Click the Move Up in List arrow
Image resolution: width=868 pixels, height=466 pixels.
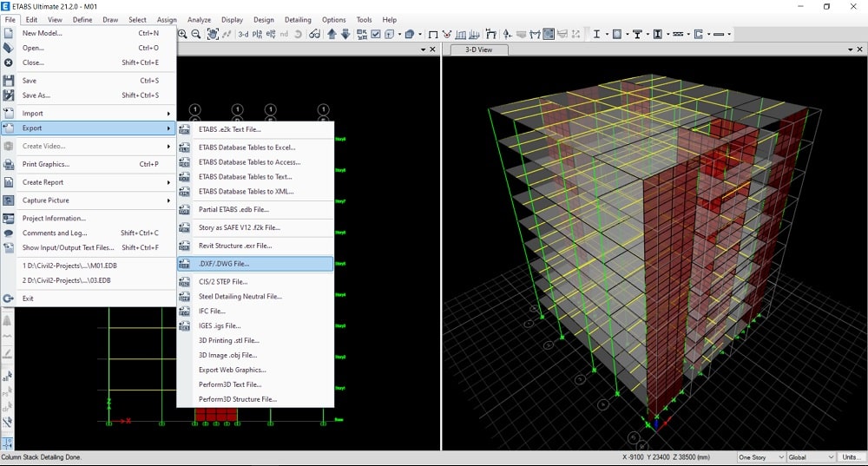click(332, 35)
